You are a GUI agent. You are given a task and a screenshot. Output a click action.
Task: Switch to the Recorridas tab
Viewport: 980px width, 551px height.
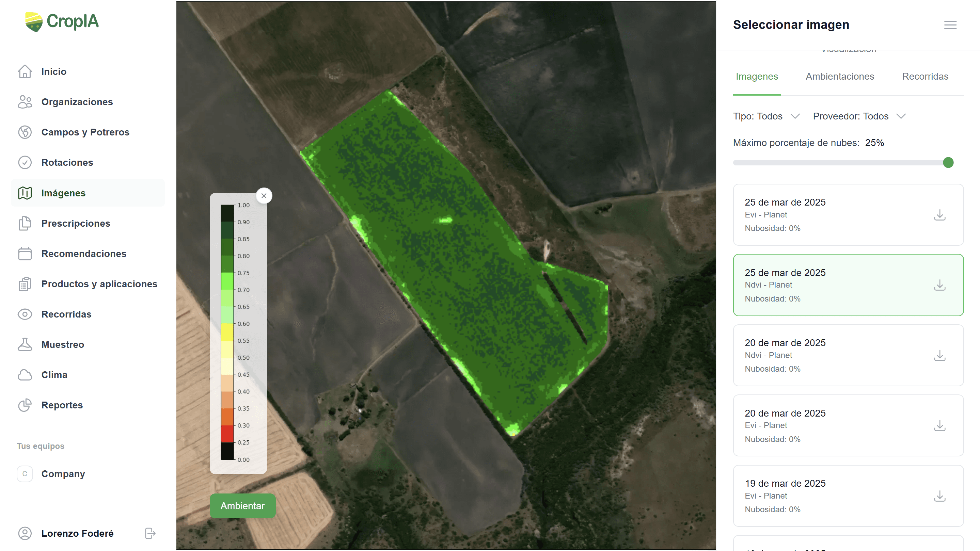tap(925, 77)
